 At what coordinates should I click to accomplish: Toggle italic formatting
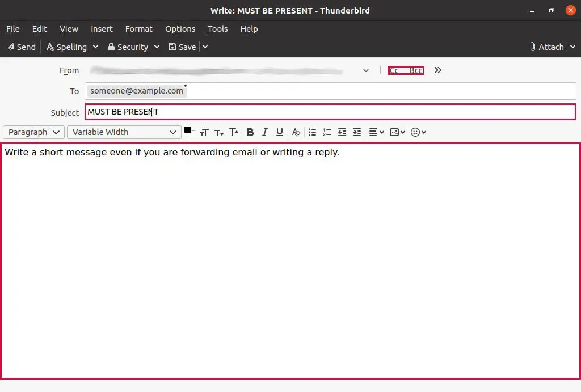[264, 132]
